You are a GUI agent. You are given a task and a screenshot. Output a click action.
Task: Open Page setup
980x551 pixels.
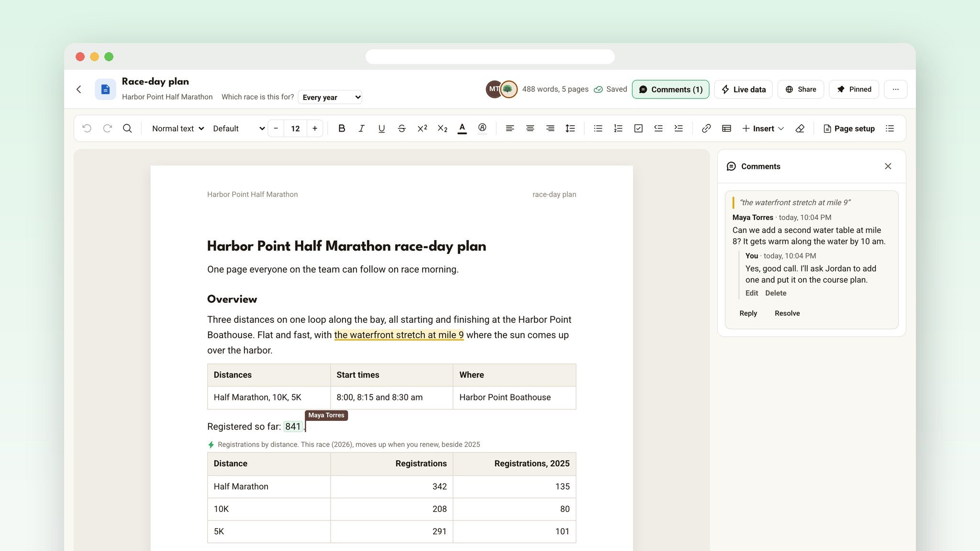tap(849, 128)
